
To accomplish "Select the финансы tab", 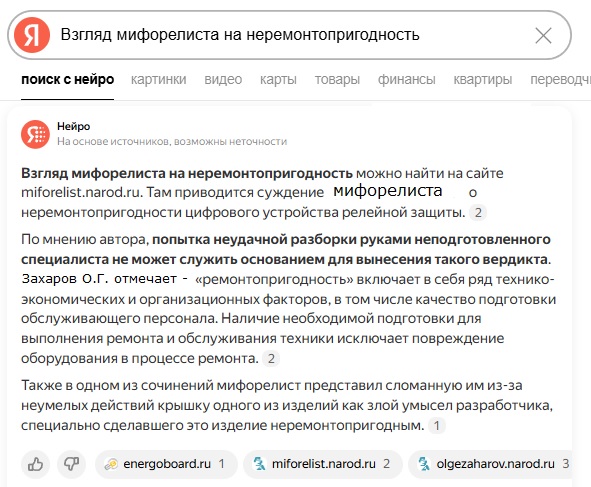I will [x=407, y=79].
